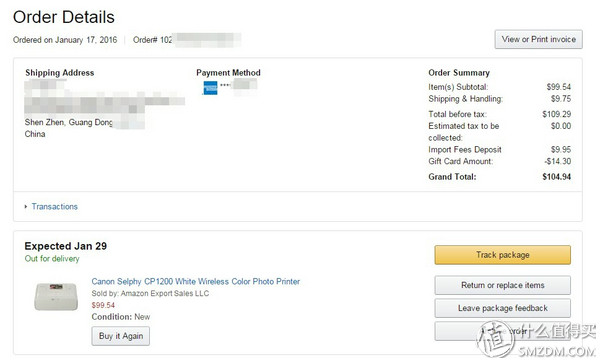600x363 pixels.
Task: Click the SMZDM watermark logo circle
Action: click(496, 339)
